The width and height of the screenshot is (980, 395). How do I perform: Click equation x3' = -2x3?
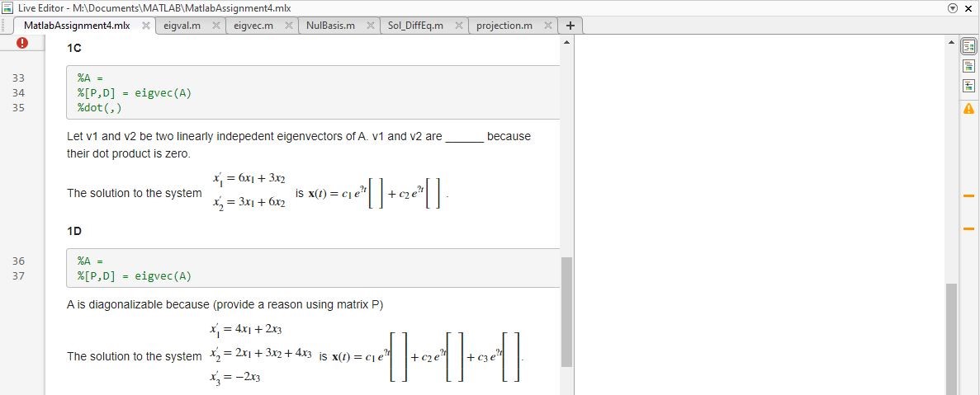pyautogui.click(x=235, y=377)
